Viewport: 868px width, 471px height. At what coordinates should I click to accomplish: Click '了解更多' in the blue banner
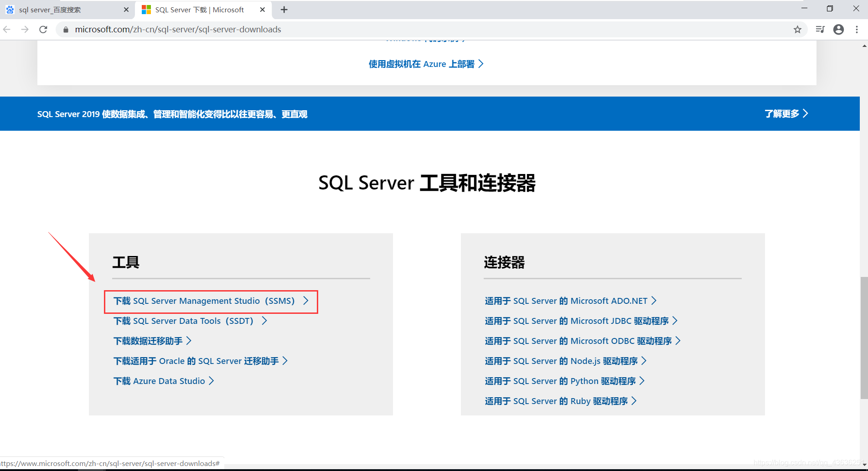[786, 113]
